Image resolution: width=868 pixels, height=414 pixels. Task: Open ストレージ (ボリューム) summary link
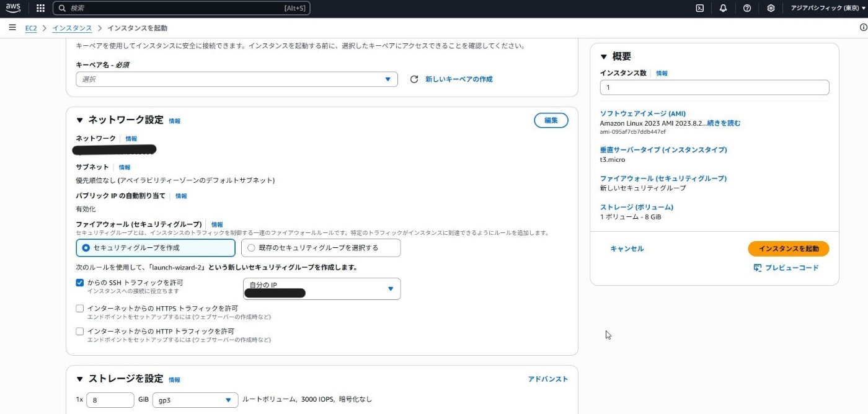[636, 207]
